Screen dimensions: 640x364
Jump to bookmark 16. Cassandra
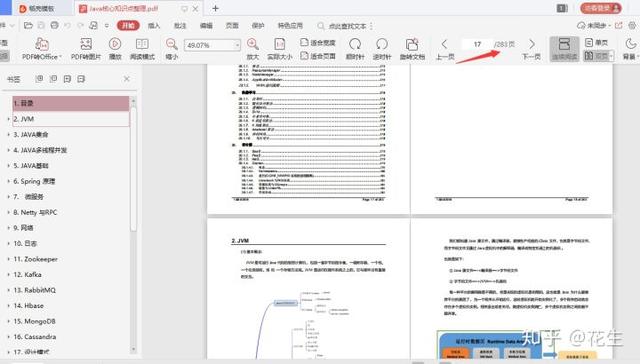(35, 337)
